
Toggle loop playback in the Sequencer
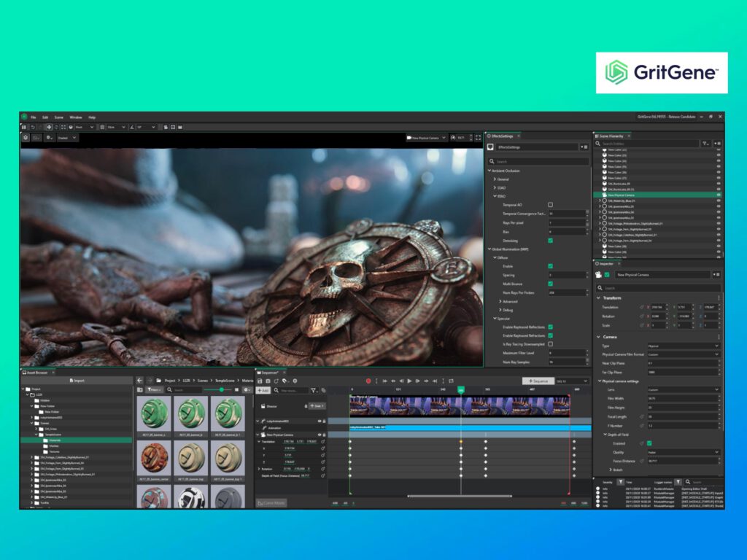[451, 381]
